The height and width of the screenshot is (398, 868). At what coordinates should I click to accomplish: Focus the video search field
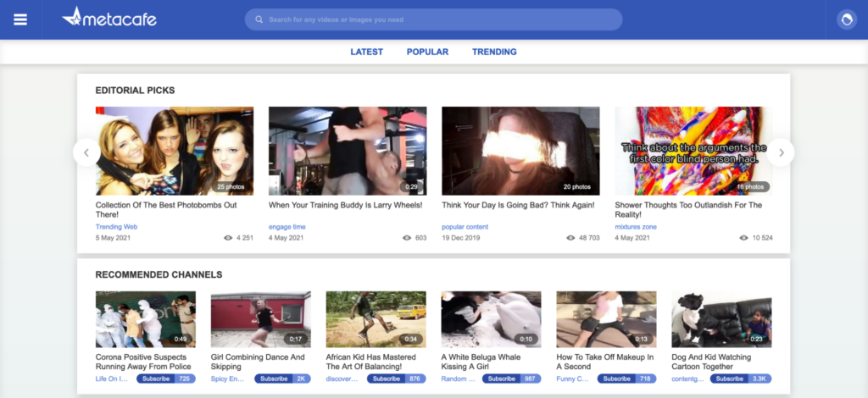point(441,19)
